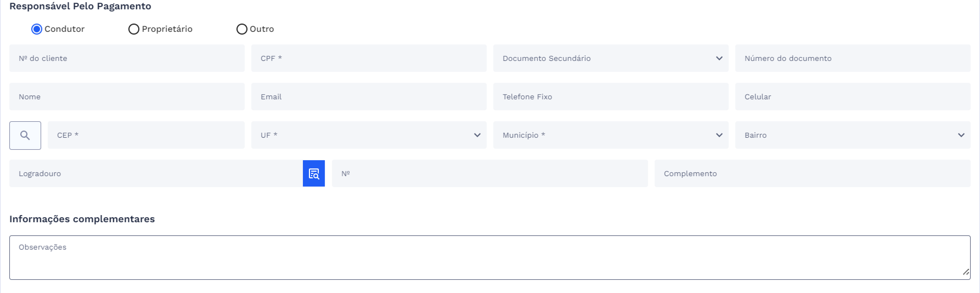Click the Nº do cliente field
The height and width of the screenshot is (293, 980).
(x=127, y=58)
